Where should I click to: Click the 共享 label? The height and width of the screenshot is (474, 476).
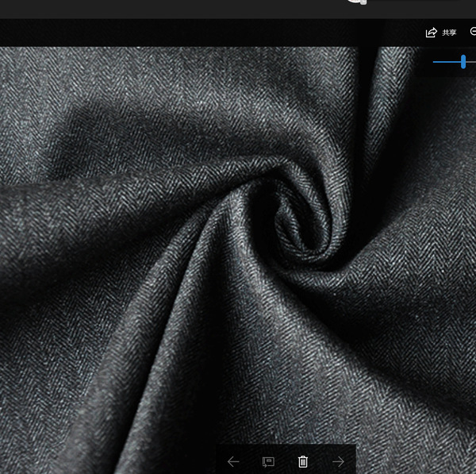click(x=449, y=33)
